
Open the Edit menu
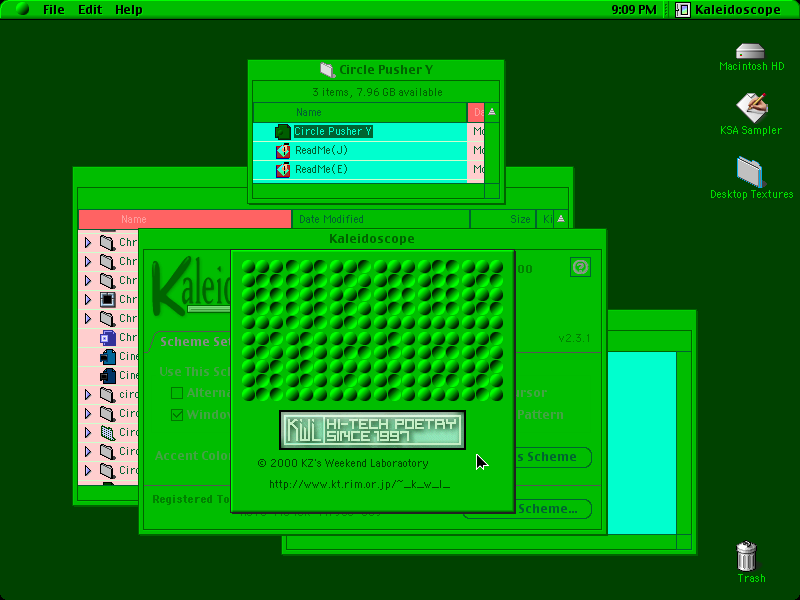[x=90, y=10]
